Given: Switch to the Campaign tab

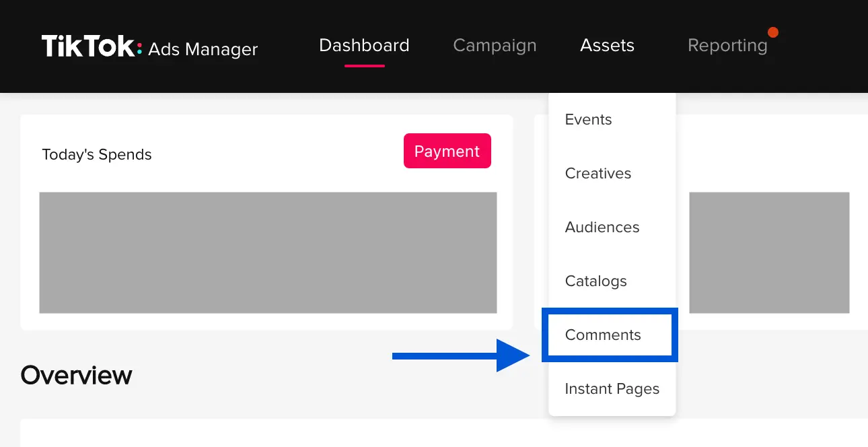Looking at the screenshot, I should pos(495,46).
